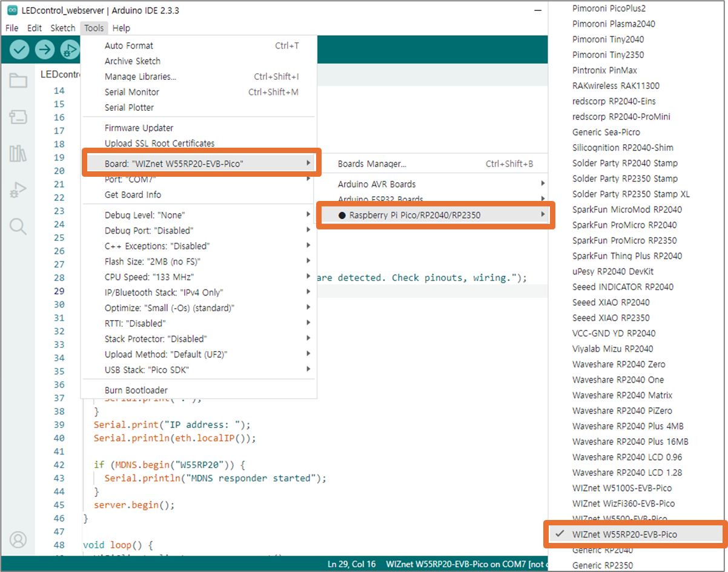Click the Arduino IDE logo in title bar
This screenshot has width=728, height=572.
click(x=12, y=11)
